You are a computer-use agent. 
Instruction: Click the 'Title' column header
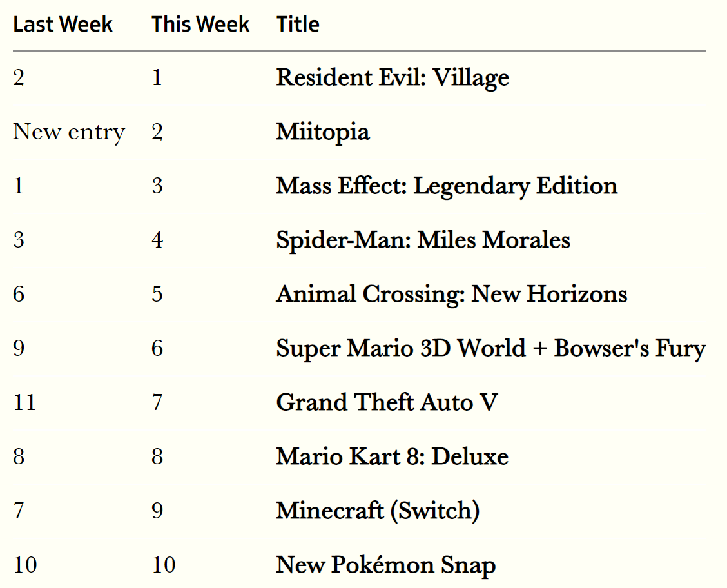298,24
